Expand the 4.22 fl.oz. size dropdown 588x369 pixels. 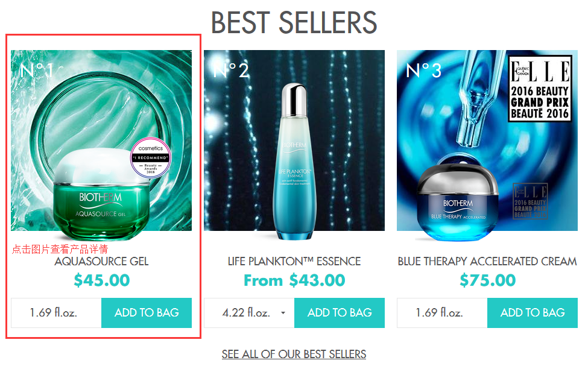(x=250, y=313)
